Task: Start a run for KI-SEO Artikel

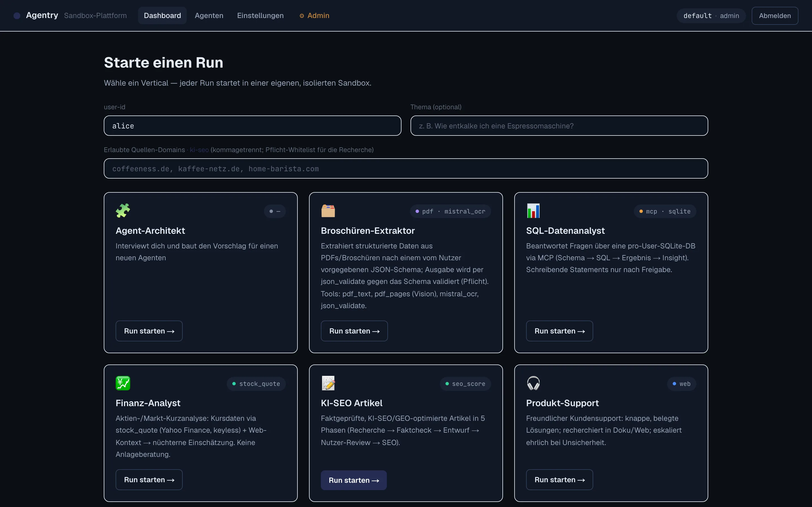Action: click(x=354, y=480)
